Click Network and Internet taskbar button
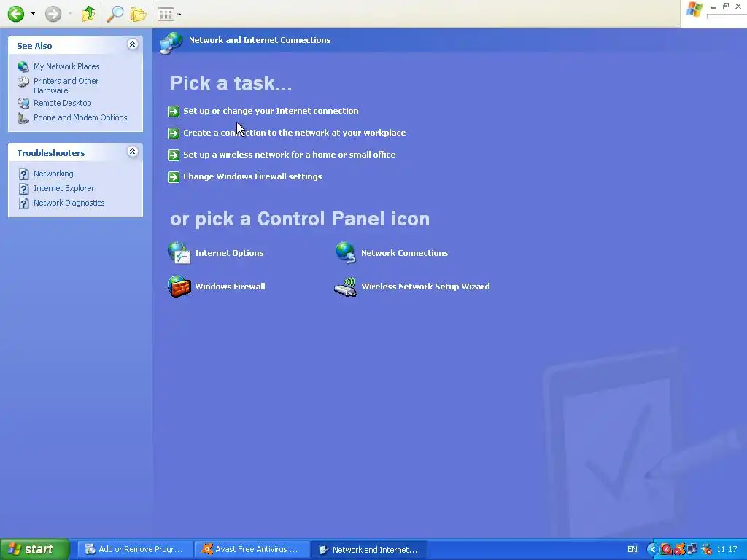Screen dimensions: 747x560 click(x=370, y=550)
